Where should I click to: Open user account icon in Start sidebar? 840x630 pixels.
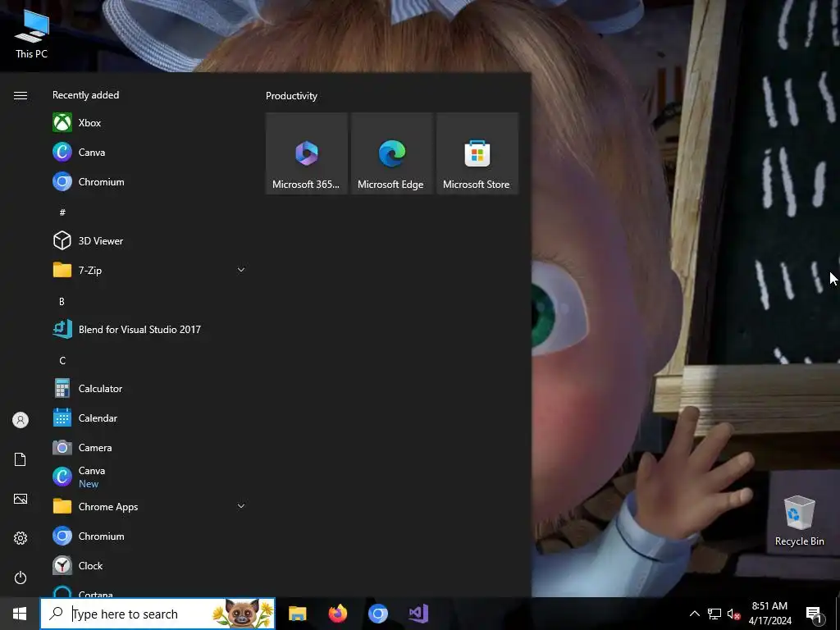tap(21, 420)
